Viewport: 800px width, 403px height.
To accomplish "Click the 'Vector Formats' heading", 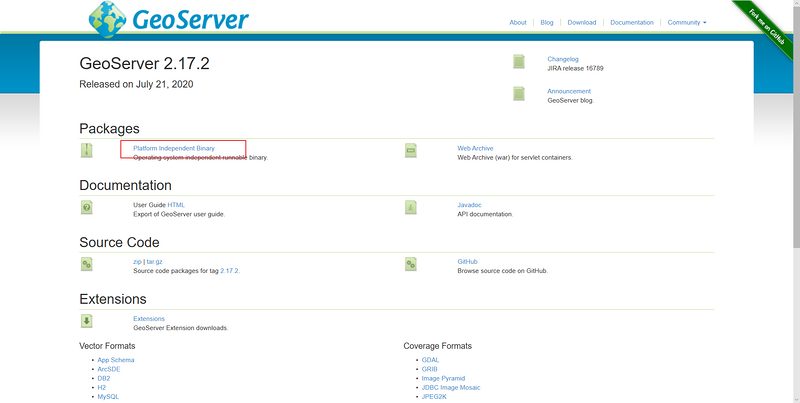I will click(x=107, y=346).
